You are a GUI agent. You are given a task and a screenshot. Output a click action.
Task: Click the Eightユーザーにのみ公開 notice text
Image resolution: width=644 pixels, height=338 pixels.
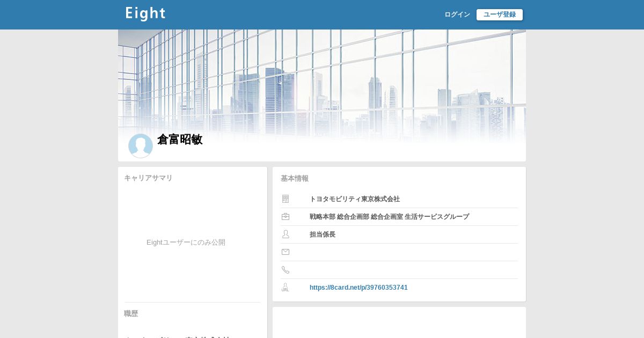(x=186, y=243)
